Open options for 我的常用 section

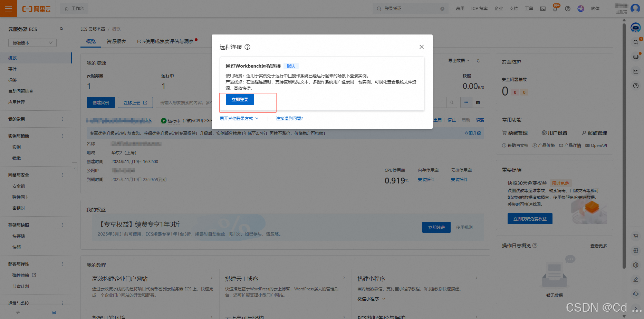click(62, 119)
